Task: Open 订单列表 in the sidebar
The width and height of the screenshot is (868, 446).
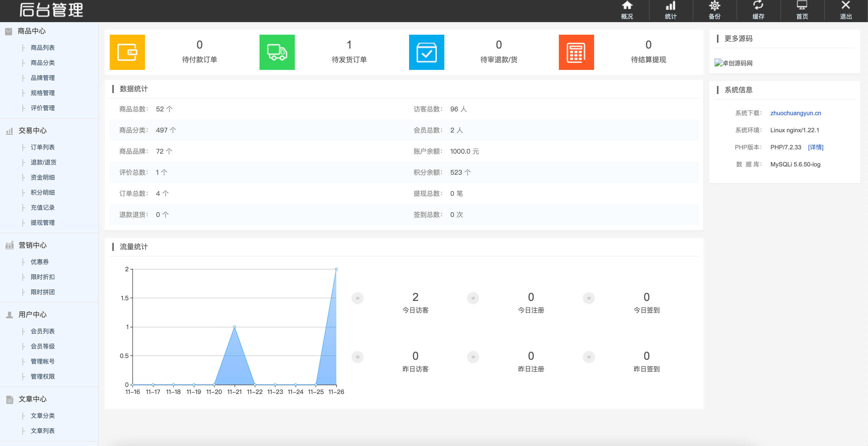Action: click(43, 147)
